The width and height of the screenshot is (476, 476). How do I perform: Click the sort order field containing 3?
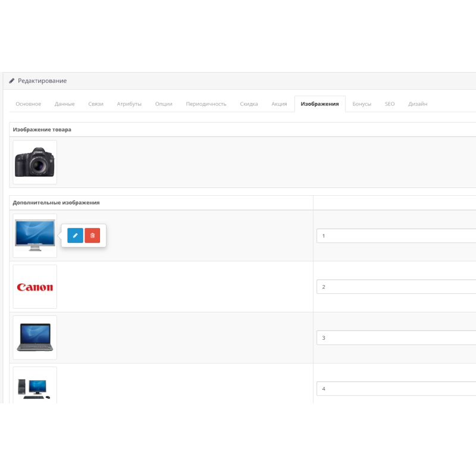[x=396, y=338]
